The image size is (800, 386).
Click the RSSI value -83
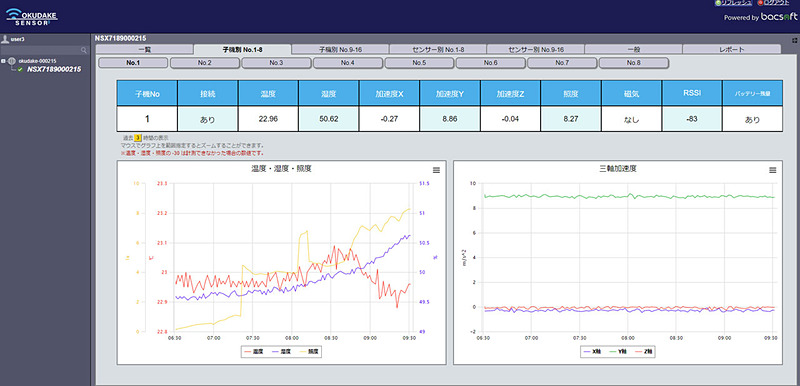pyautogui.click(x=692, y=119)
